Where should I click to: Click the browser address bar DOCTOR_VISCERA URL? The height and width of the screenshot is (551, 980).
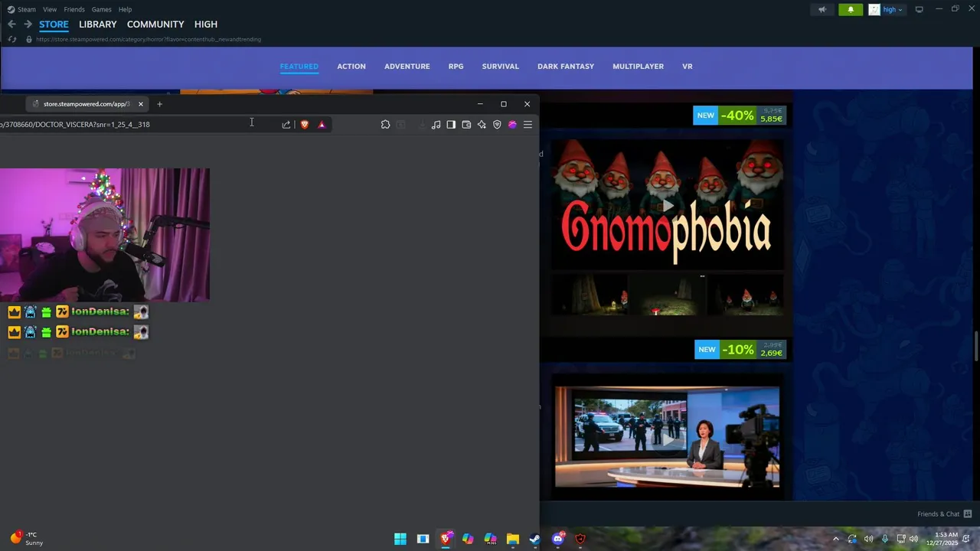75,125
